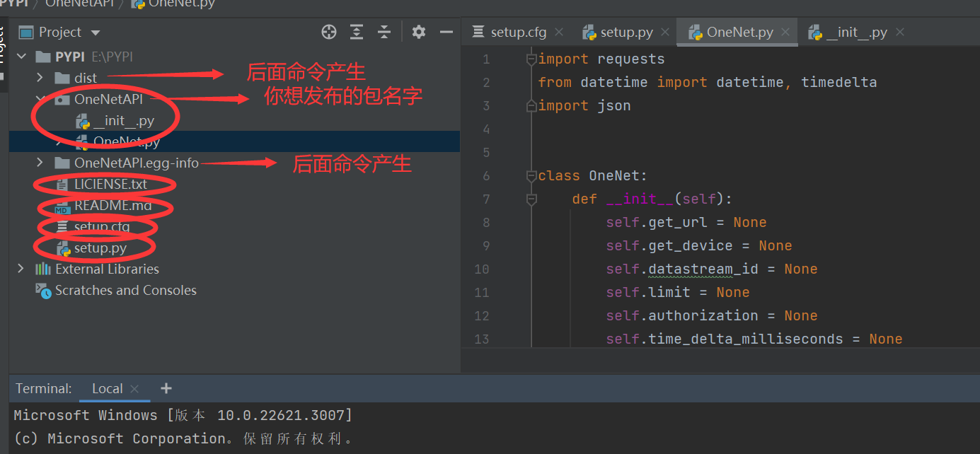Viewport: 980px width, 454px height.
Task: Click the Terminal: panel label
Action: click(x=44, y=388)
